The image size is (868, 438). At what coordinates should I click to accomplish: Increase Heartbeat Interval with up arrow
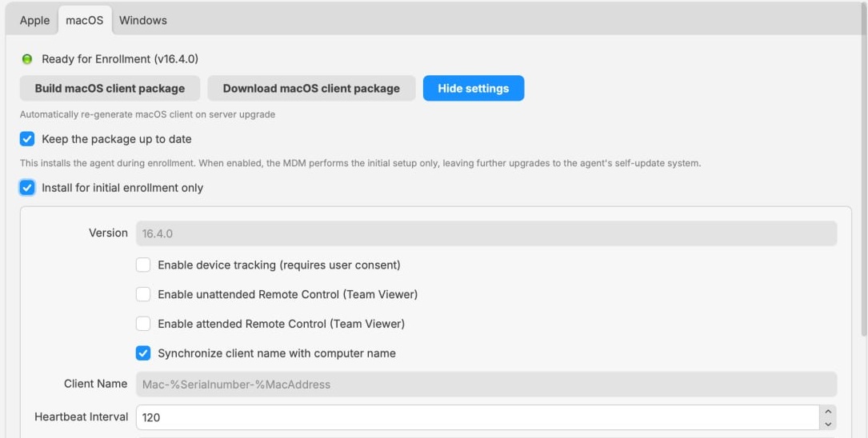pyautogui.click(x=827, y=412)
